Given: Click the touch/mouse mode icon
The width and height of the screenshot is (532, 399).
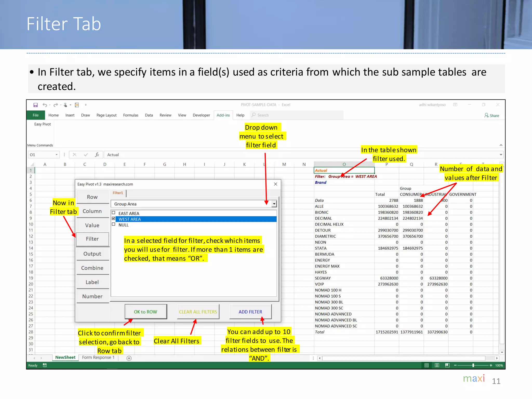Looking at the screenshot, I should (x=65, y=105).
